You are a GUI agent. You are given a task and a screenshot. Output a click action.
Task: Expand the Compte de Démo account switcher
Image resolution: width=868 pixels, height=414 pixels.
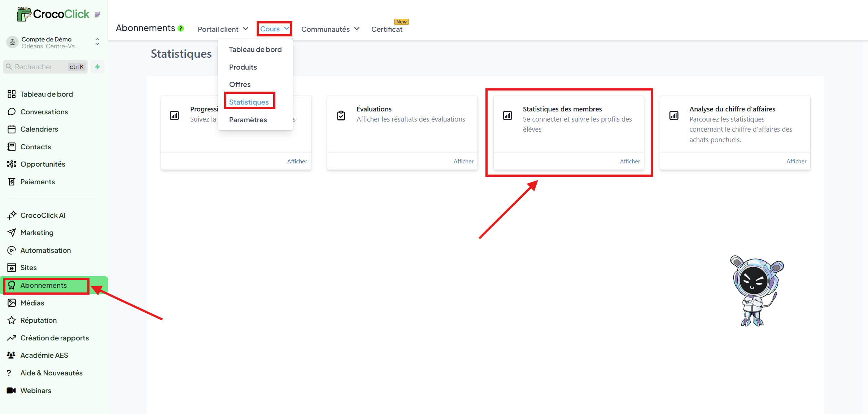pyautogui.click(x=97, y=42)
